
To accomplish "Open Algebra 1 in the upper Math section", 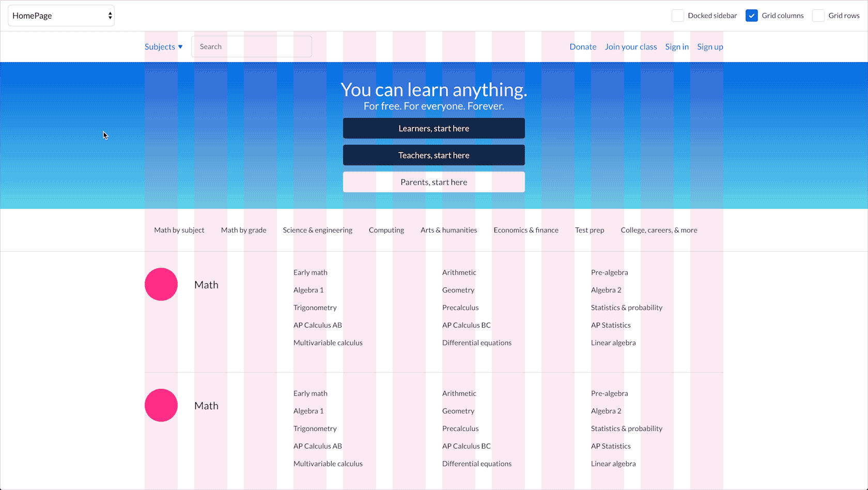I will (x=308, y=290).
